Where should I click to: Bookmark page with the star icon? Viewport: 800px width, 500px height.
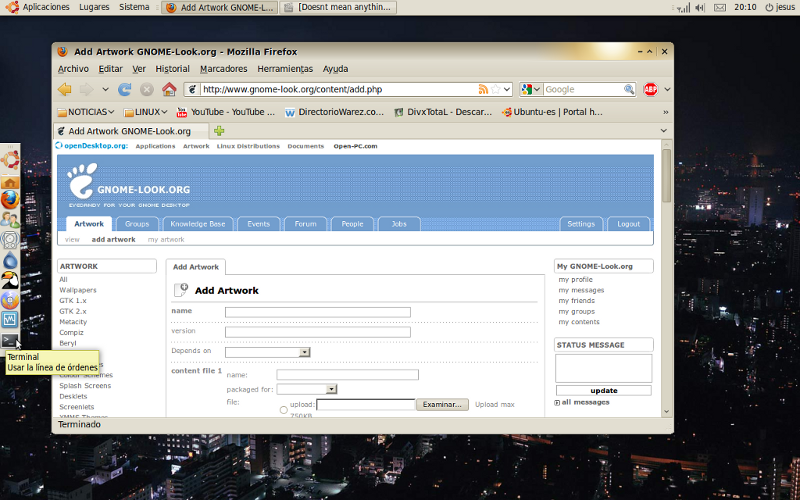[495, 89]
